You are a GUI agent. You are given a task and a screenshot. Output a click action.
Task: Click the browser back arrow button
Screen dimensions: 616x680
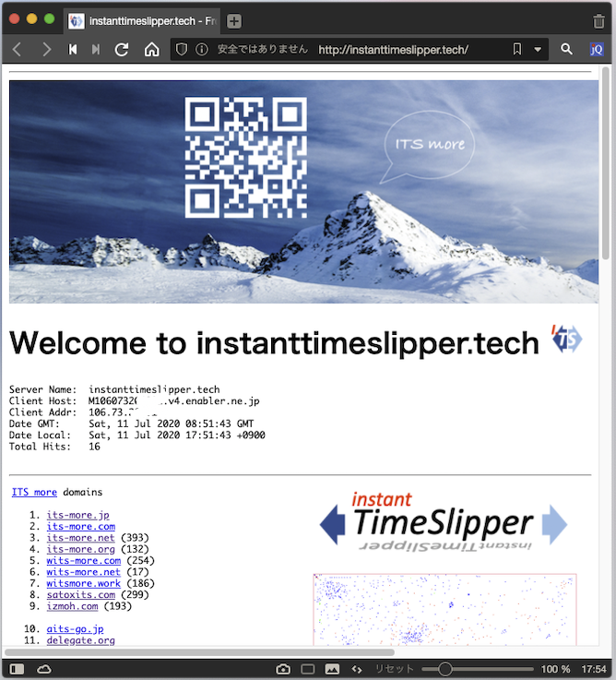coord(18,50)
